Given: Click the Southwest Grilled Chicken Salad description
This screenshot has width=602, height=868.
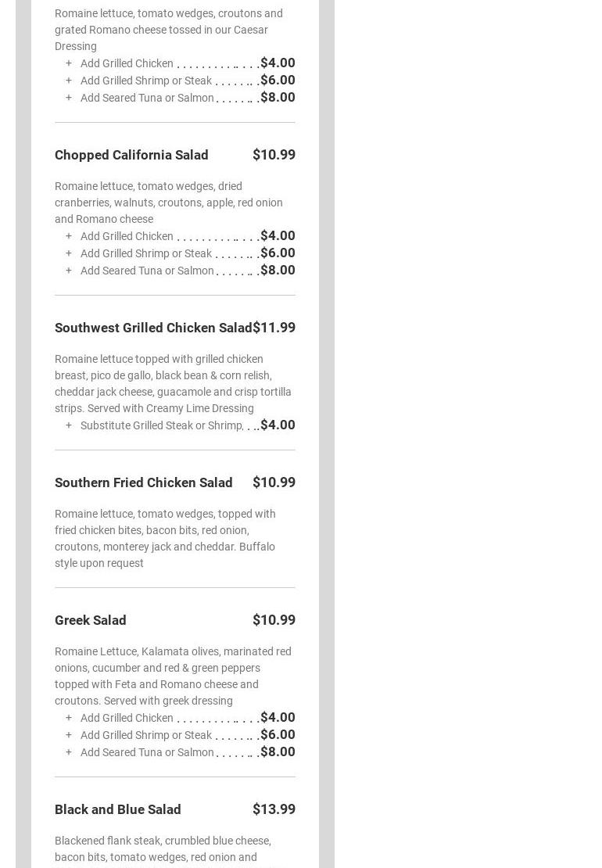Looking at the screenshot, I should pyautogui.click(x=173, y=383).
